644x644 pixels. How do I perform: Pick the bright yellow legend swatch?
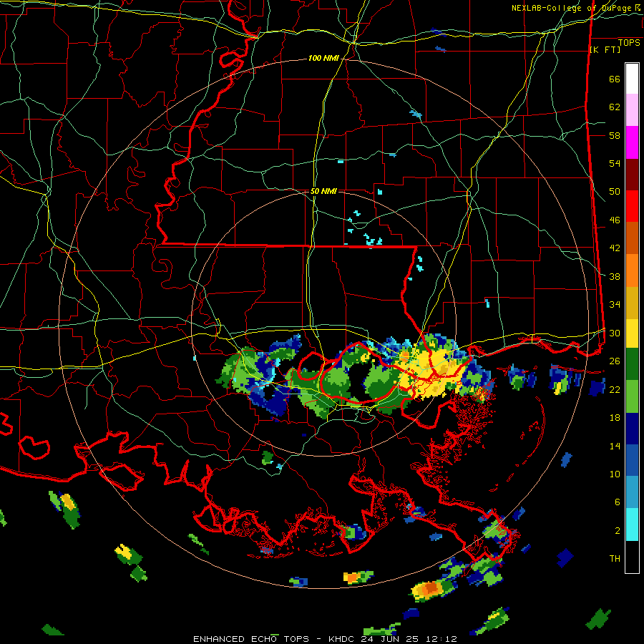pyautogui.click(x=632, y=333)
